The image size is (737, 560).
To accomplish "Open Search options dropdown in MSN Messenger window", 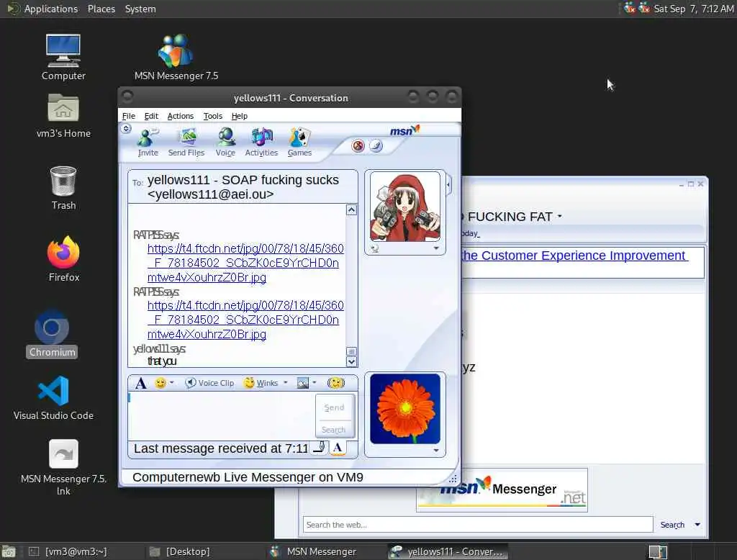I will [x=697, y=525].
